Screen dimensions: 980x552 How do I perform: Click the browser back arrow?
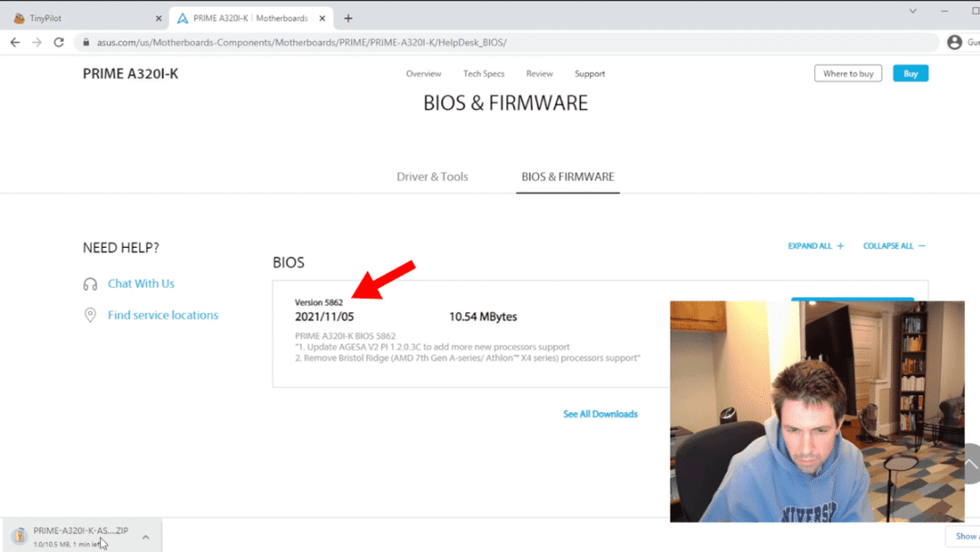click(x=15, y=43)
